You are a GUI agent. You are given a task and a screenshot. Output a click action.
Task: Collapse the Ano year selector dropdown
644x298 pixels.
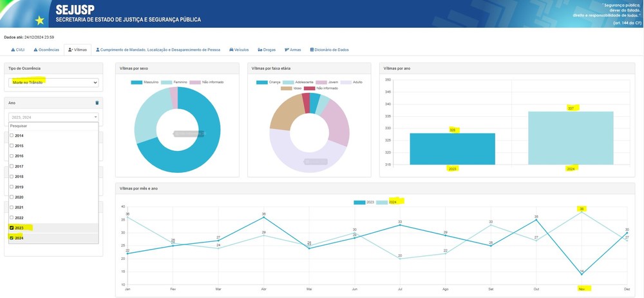53,117
